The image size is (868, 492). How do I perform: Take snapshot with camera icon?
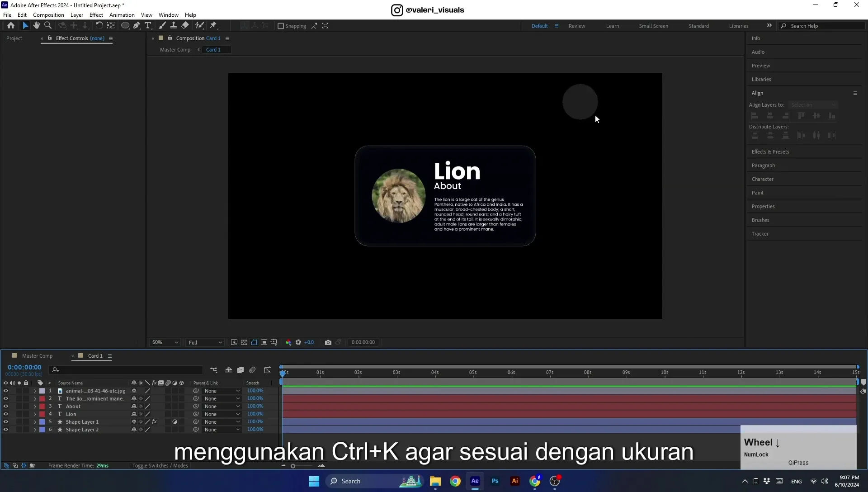(x=328, y=342)
